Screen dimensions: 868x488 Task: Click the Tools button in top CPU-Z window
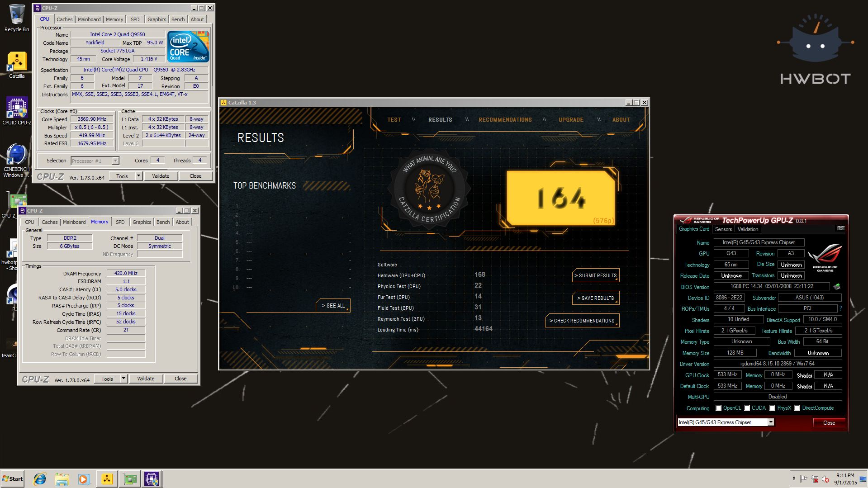[122, 176]
